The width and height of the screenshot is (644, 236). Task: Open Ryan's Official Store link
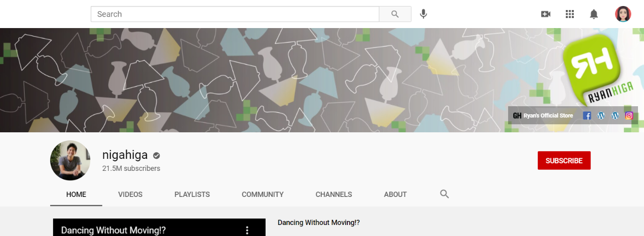click(543, 116)
